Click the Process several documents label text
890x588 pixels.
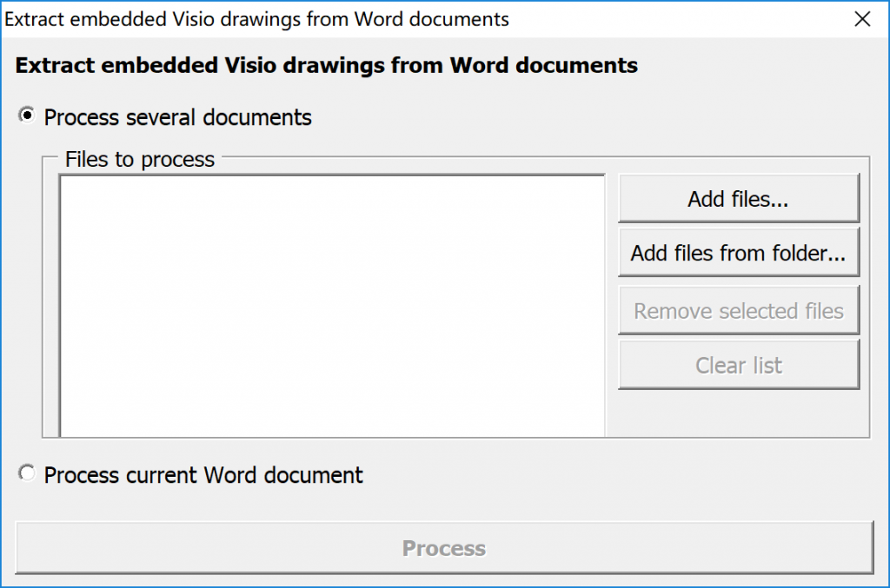pos(177,117)
